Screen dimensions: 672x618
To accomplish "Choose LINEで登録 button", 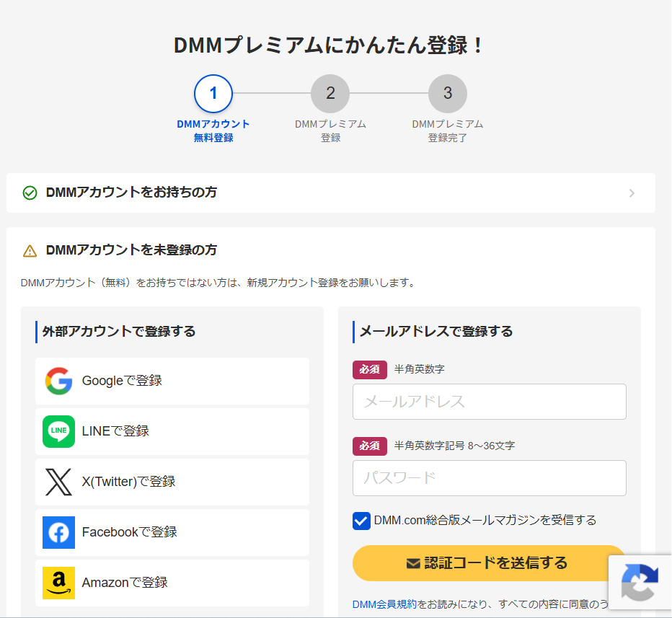I will [x=172, y=431].
